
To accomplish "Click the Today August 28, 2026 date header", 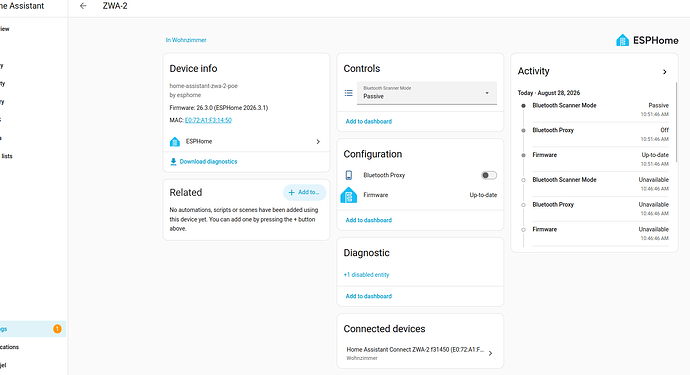I will coord(549,93).
